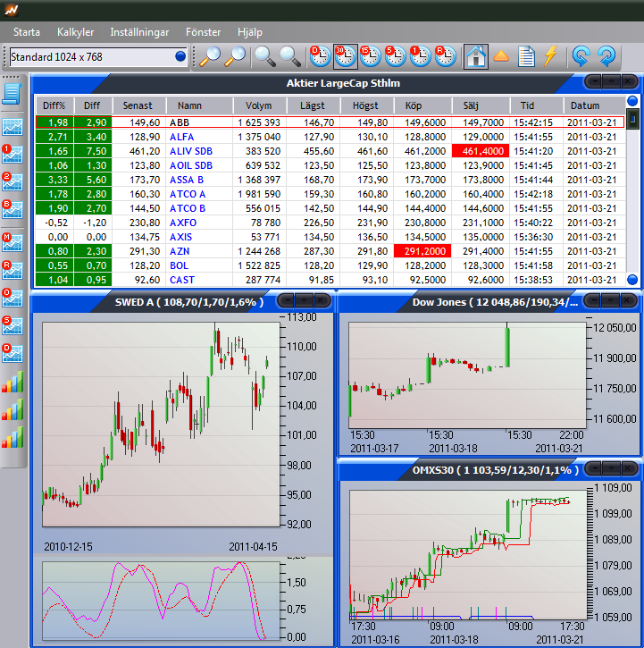Open the Hjälp menu
This screenshot has width=644, height=648.
pyautogui.click(x=250, y=32)
